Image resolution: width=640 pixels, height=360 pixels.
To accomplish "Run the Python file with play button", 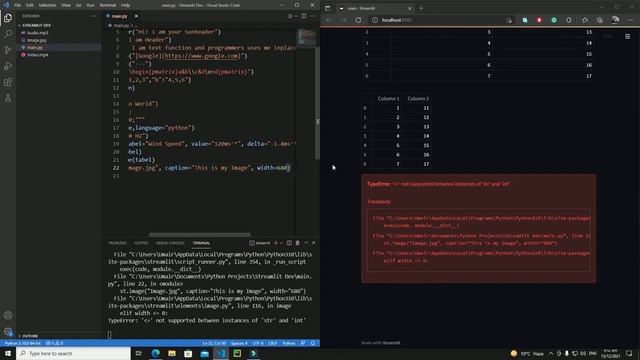I will 290,16.
